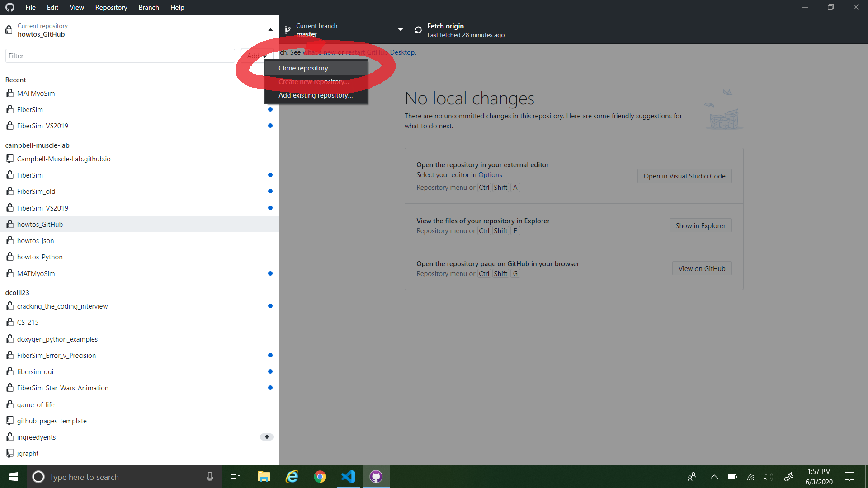Click the Filter repositories input field
Viewport: 868px width, 488px height.
coord(120,56)
